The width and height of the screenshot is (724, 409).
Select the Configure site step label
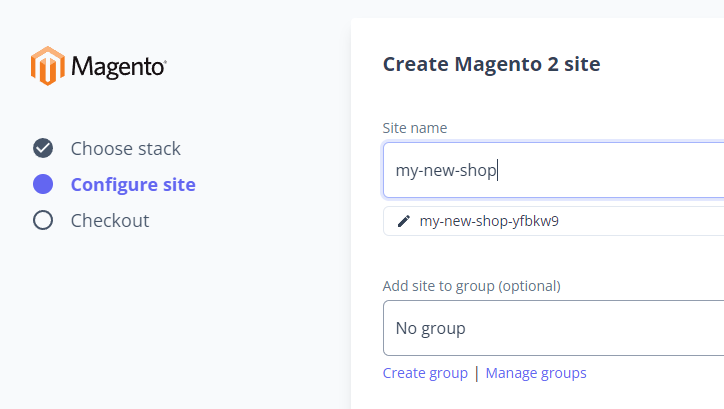point(133,185)
